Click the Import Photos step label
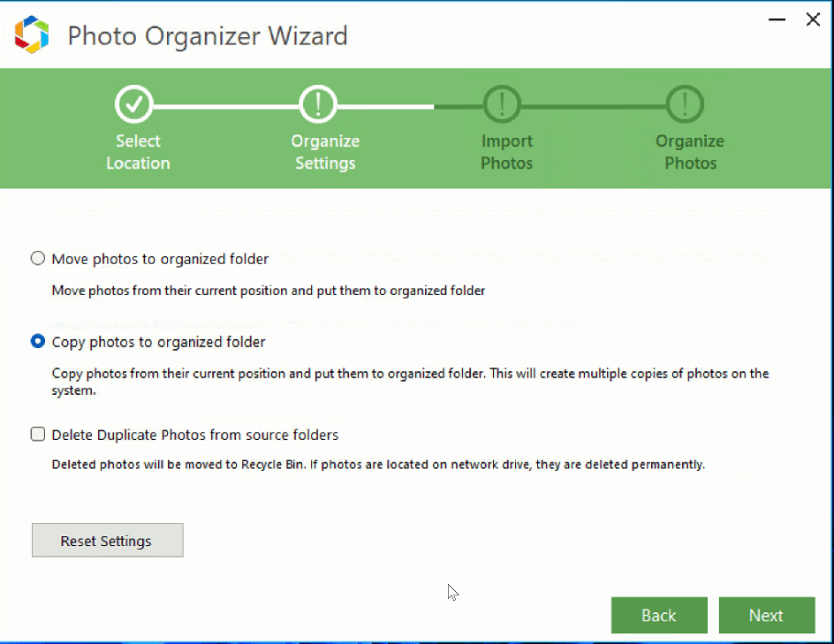Image resolution: width=834 pixels, height=644 pixels. tap(506, 152)
